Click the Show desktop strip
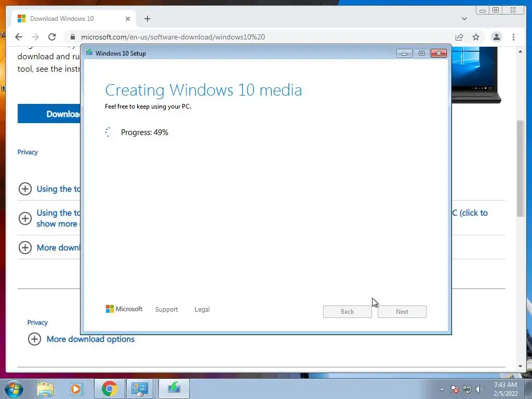This screenshot has height=399, width=532. pyautogui.click(x=528, y=389)
